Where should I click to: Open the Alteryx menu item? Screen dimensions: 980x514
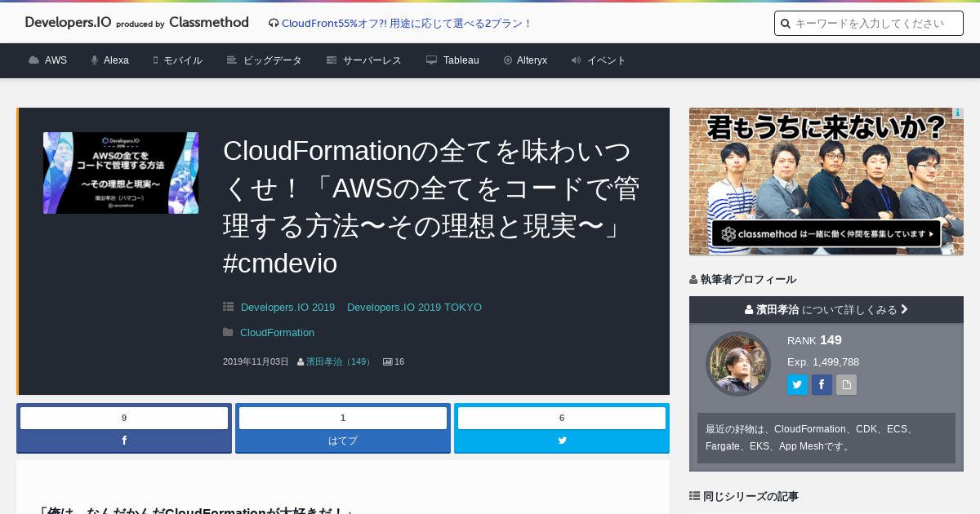(525, 60)
